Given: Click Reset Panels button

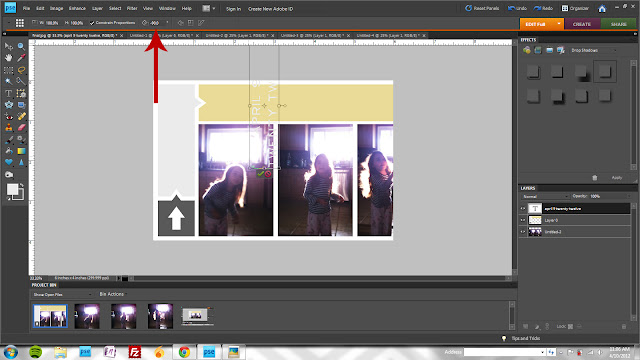Looking at the screenshot, I should click(x=482, y=8).
